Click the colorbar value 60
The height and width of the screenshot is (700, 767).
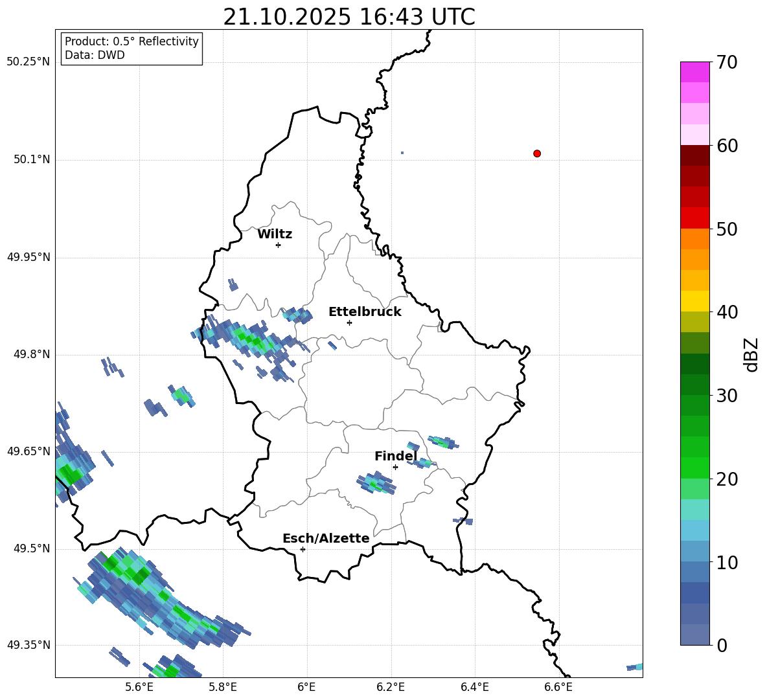tap(727, 146)
